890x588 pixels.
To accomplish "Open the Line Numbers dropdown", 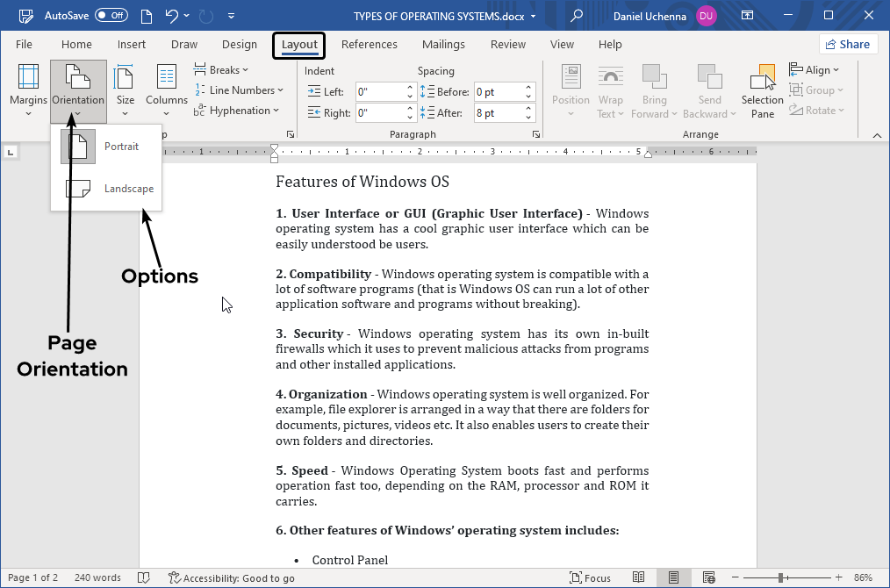I will coord(240,90).
